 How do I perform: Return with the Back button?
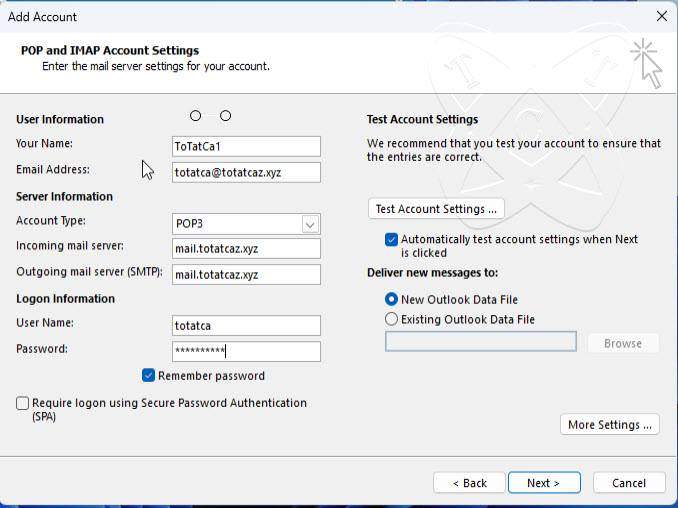click(x=469, y=482)
